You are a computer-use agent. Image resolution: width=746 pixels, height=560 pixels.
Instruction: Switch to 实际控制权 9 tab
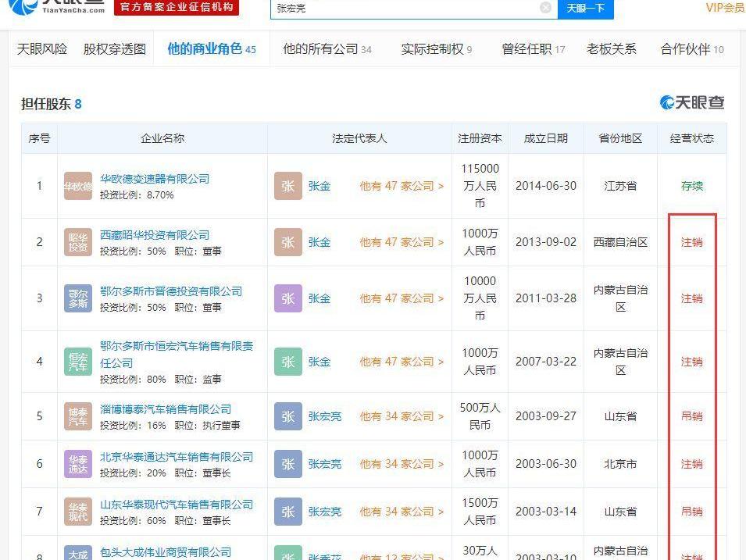pos(437,49)
